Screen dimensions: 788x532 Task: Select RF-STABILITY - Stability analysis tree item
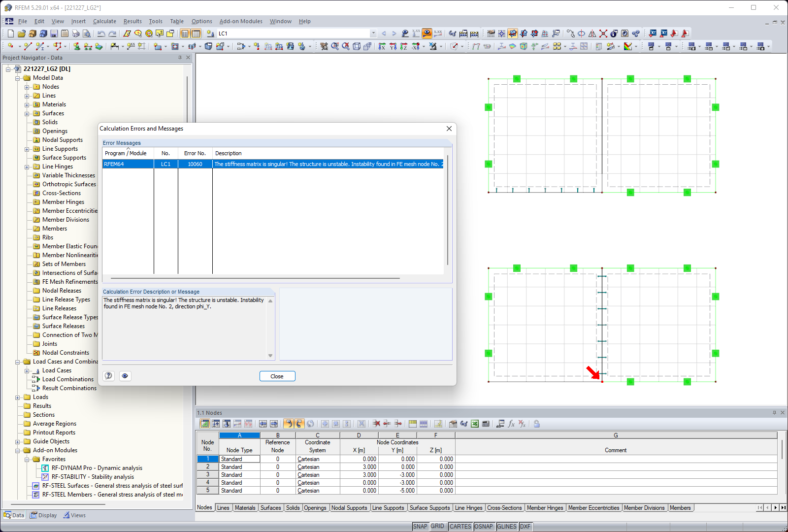[93, 477]
